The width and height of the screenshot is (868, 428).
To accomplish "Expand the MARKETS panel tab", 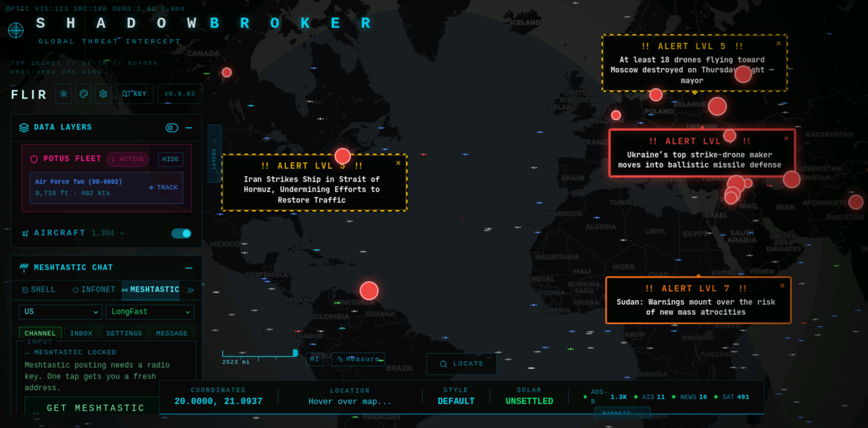I will coord(622,412).
